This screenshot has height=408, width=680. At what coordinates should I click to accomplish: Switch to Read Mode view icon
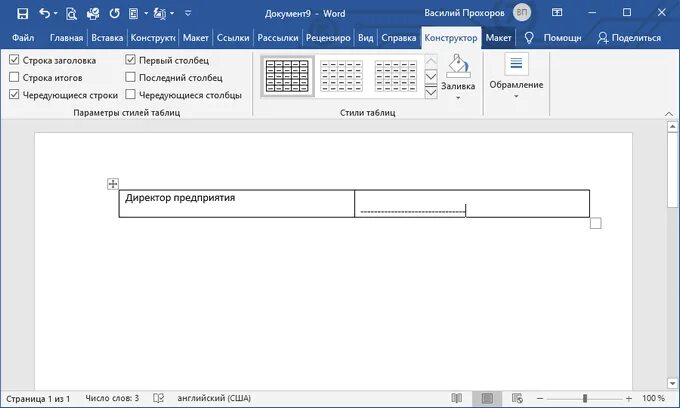coord(456,398)
